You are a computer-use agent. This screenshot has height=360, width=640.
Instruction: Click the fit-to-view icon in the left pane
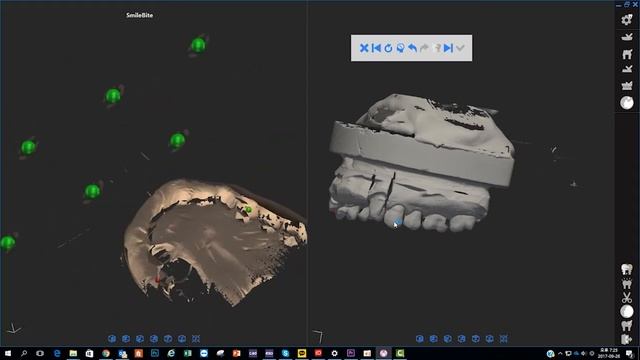pos(196,339)
